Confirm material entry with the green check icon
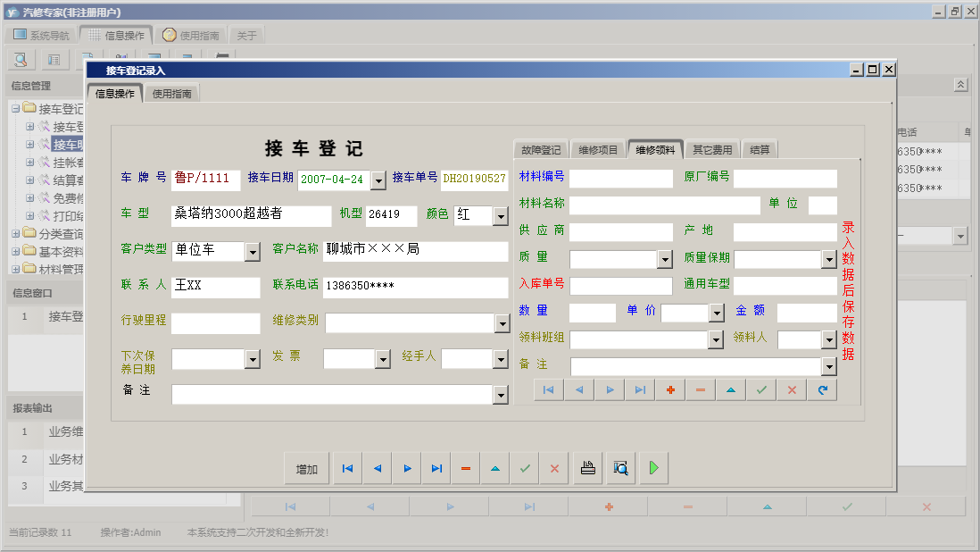This screenshot has height=552, width=980. (x=761, y=389)
